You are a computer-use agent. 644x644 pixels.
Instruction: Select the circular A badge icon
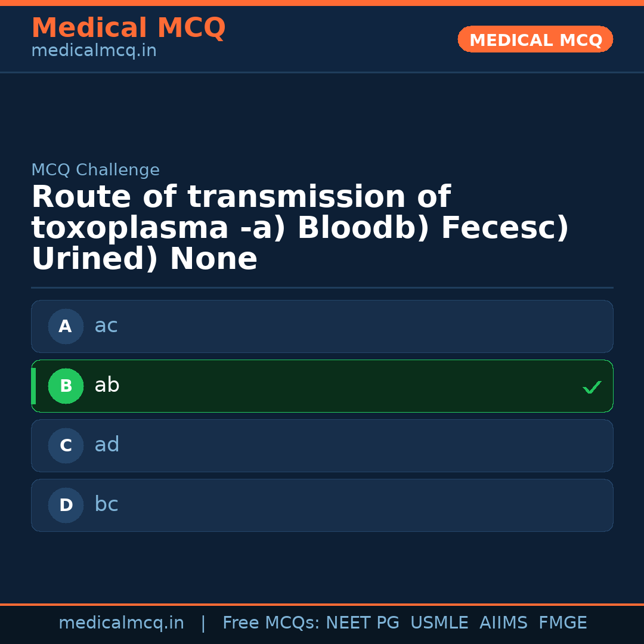click(66, 326)
